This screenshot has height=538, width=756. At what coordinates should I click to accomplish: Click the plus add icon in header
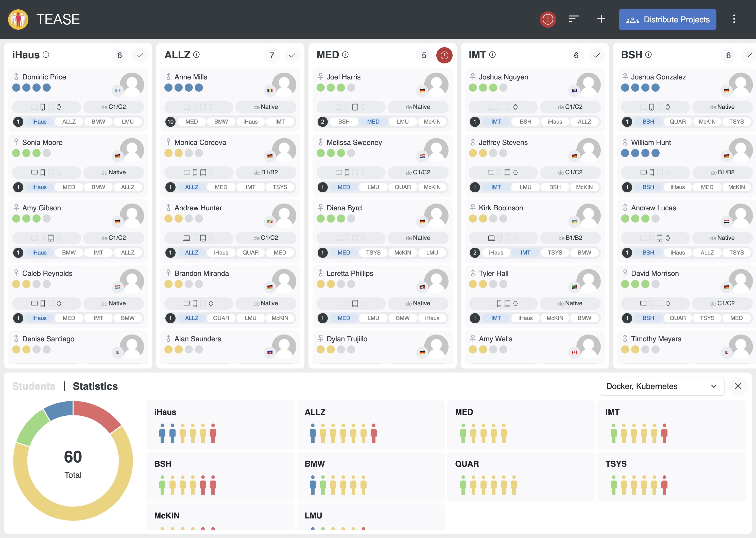pos(601,19)
